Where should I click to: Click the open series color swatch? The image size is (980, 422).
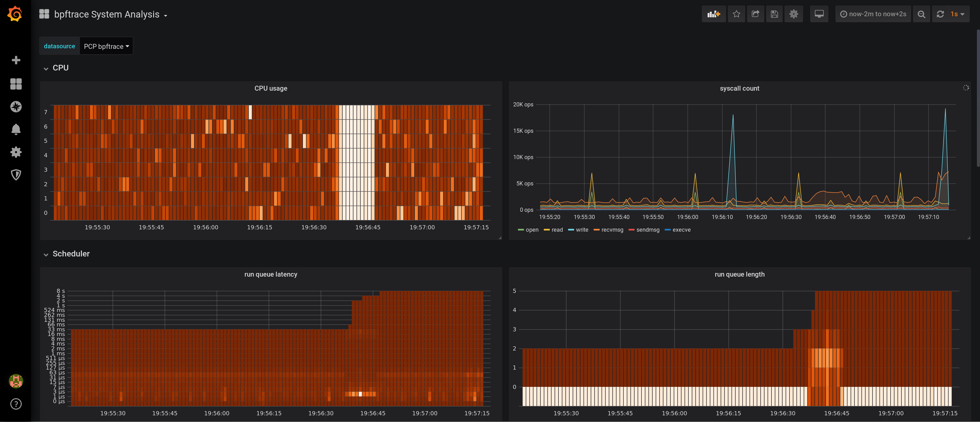click(520, 230)
